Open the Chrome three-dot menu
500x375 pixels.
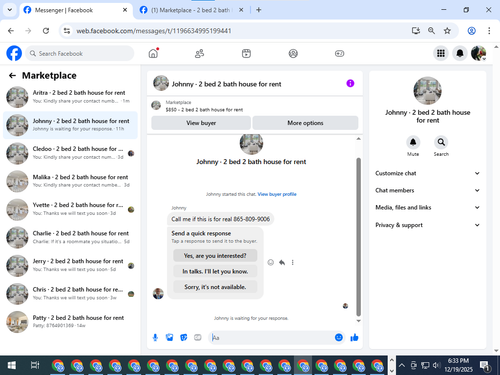(x=489, y=31)
